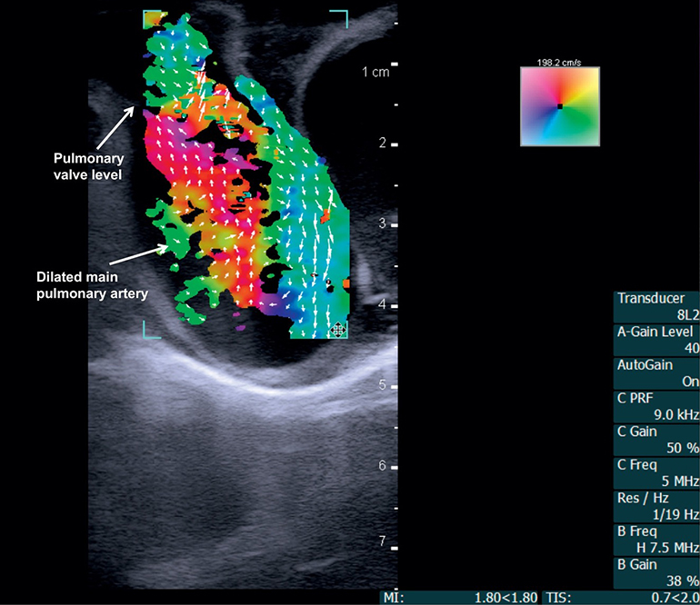Image resolution: width=700 pixels, height=605 pixels.
Task: Open the Res / Hz 1/19 Hz cell
Action: pyautogui.click(x=656, y=507)
